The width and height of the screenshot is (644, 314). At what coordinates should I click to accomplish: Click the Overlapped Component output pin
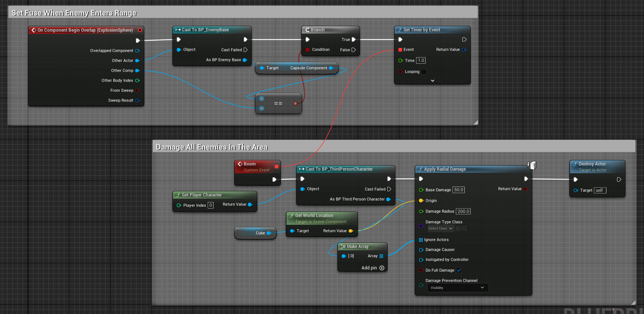coord(137,50)
